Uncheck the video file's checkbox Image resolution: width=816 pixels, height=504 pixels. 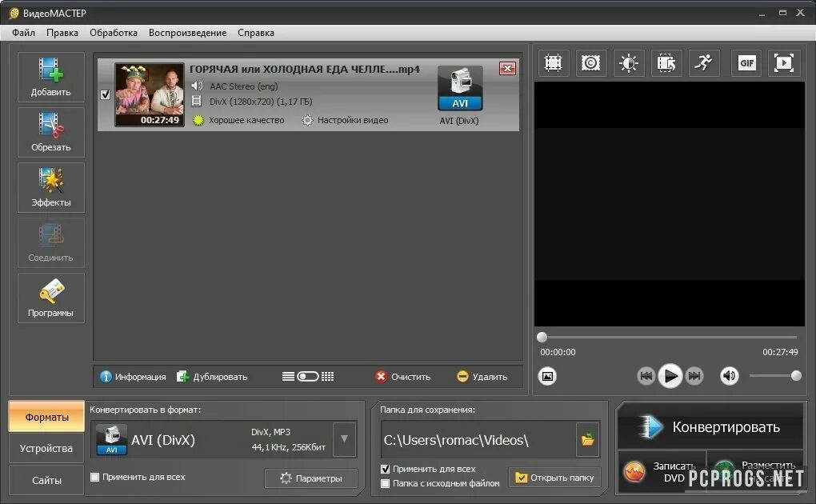(105, 94)
